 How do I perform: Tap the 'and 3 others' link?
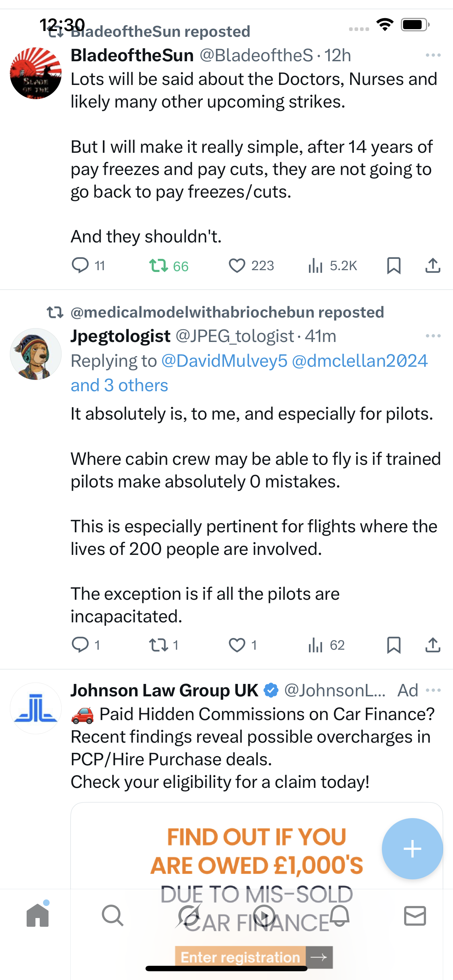tap(119, 385)
